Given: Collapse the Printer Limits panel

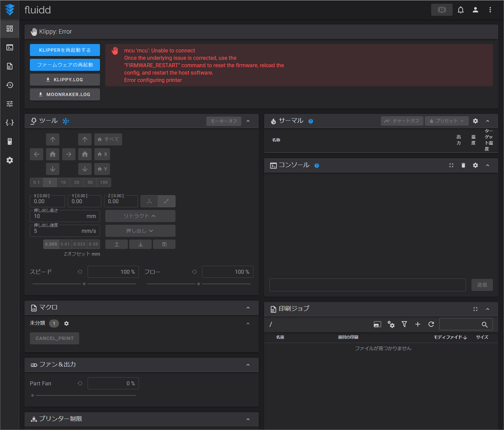Looking at the screenshot, I should tap(248, 419).
